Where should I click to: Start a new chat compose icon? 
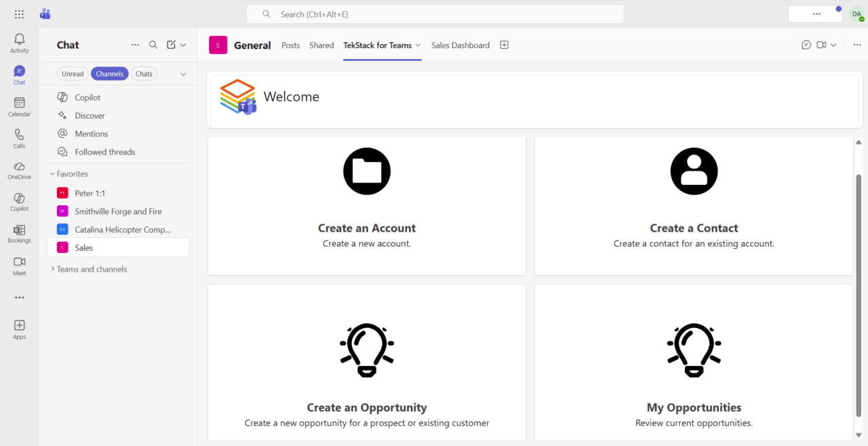[x=171, y=45]
